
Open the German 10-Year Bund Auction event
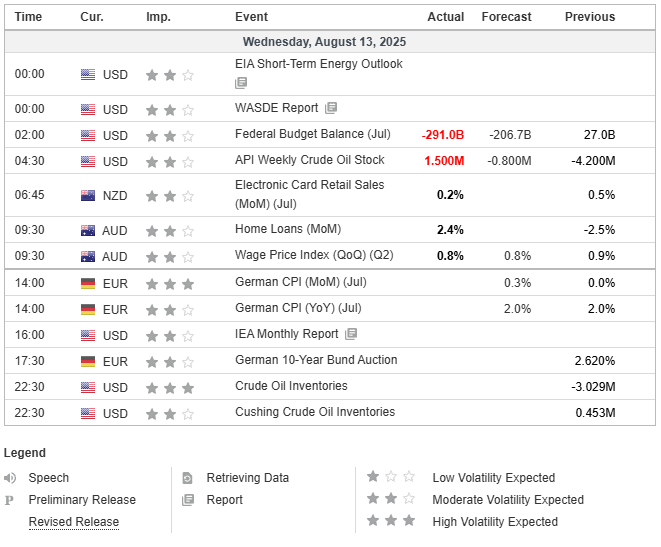(316, 360)
